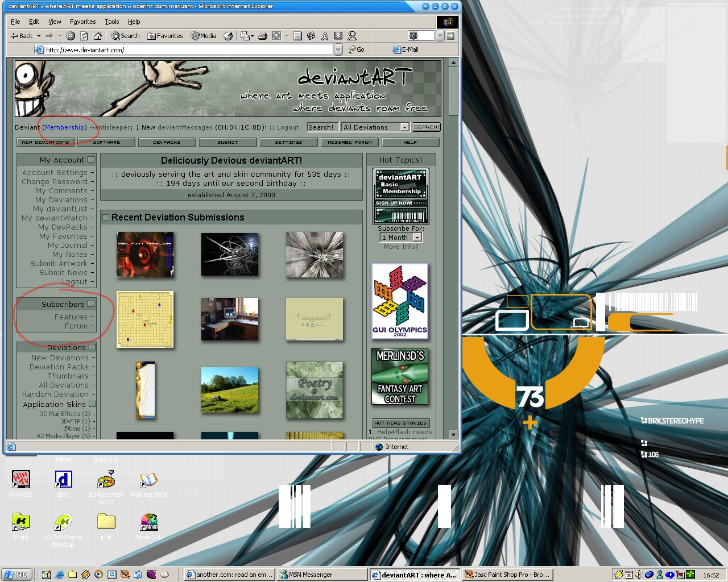Open My Journal link
Viewport: 728px width, 582px height.
(68, 245)
